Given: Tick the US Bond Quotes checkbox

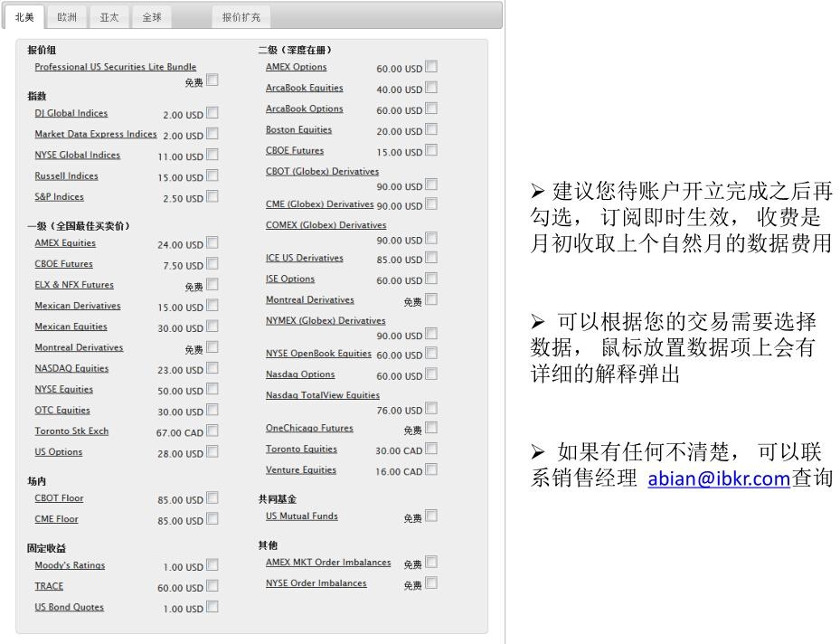Looking at the screenshot, I should point(212,606).
